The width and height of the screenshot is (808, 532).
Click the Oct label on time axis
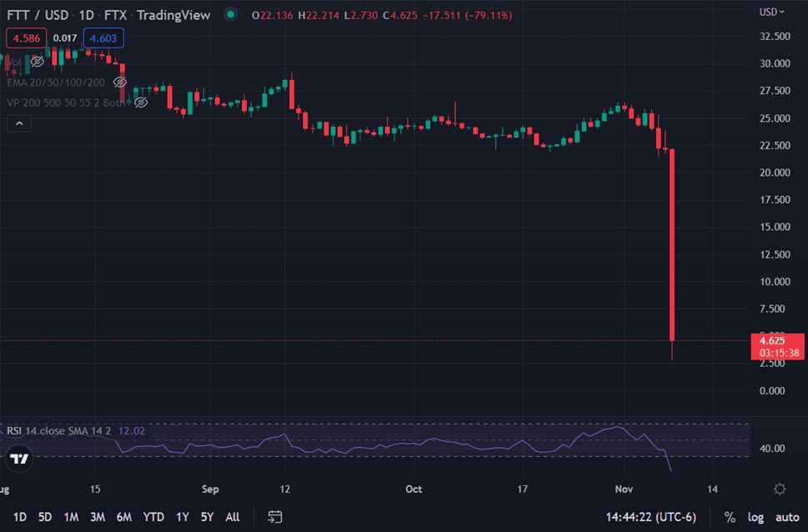[x=414, y=489]
